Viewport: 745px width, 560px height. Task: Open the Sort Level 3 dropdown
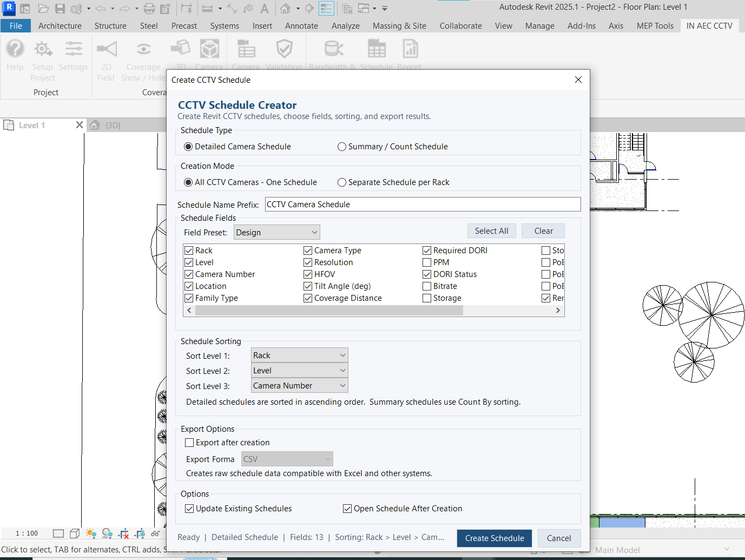click(x=300, y=386)
